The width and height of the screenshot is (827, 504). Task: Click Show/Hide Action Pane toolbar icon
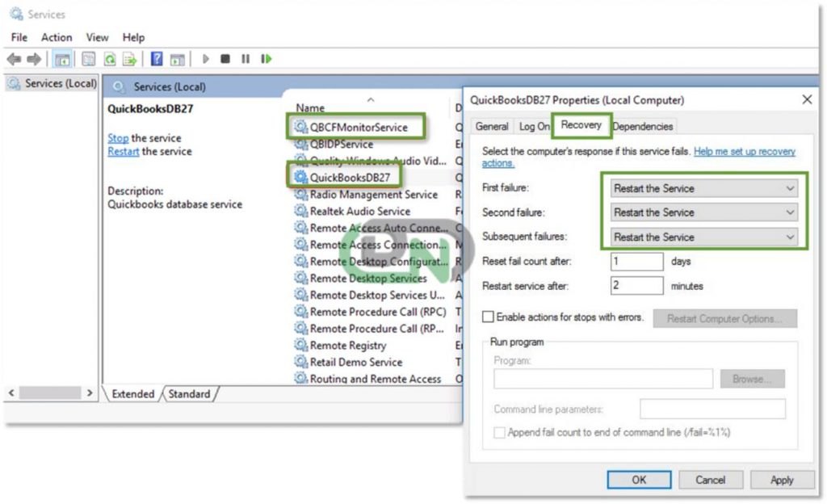177,59
